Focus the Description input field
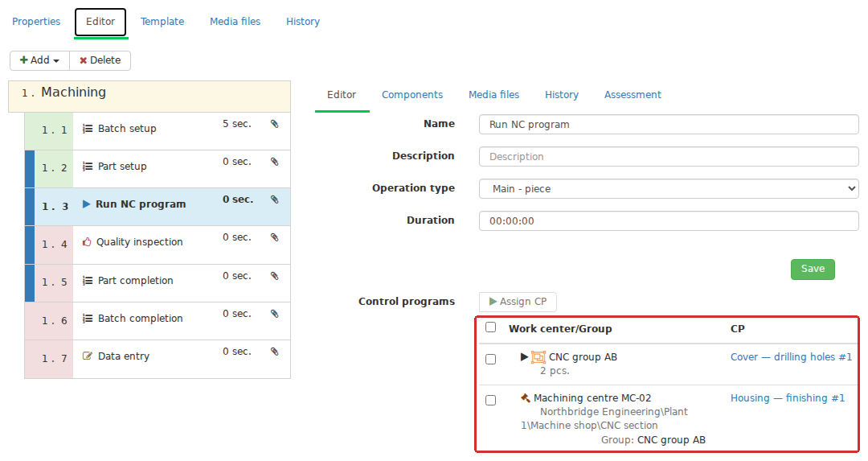The width and height of the screenshot is (868, 461). click(x=669, y=156)
